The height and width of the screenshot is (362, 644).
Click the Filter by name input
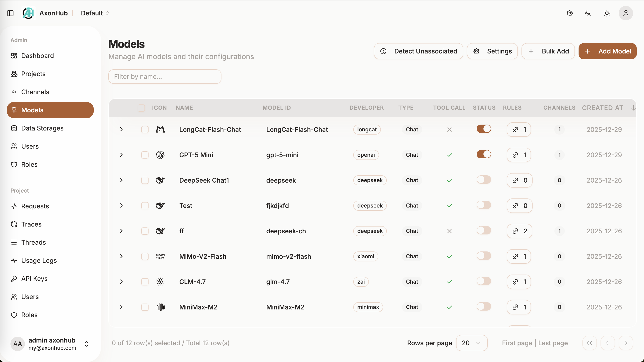[x=165, y=77]
